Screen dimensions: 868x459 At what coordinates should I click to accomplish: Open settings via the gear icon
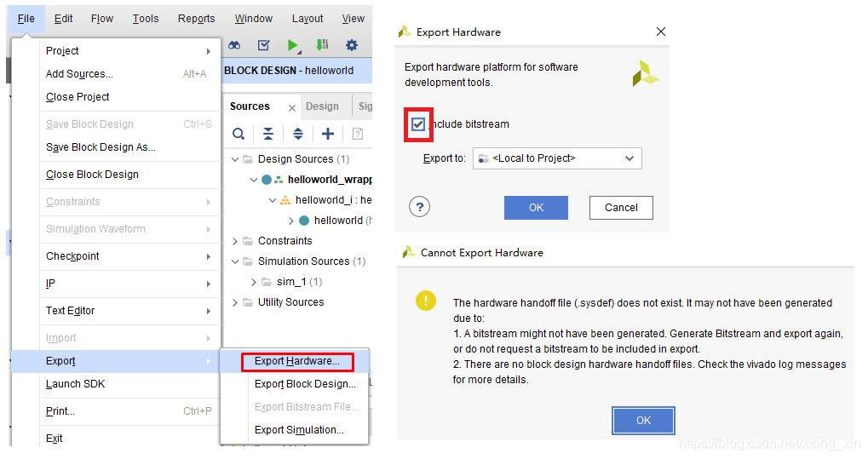tap(352, 45)
